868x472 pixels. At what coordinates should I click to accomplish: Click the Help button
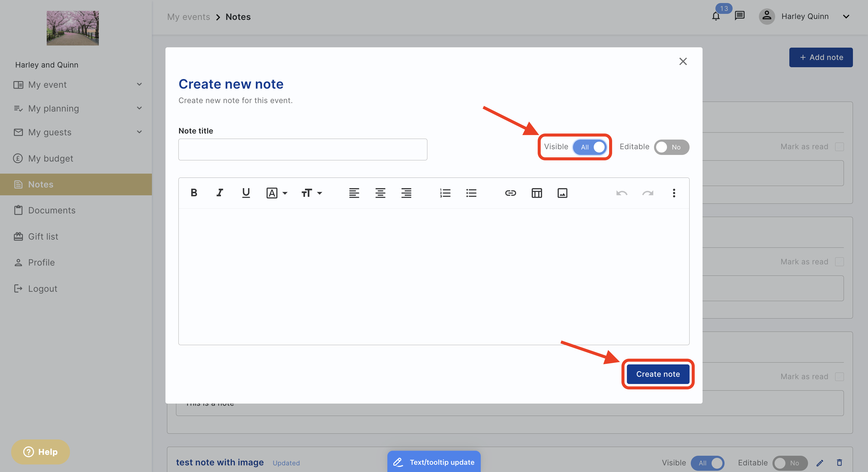pos(40,452)
